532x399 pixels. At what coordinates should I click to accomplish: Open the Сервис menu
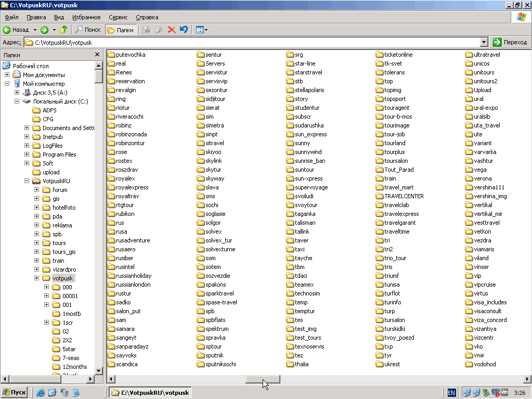point(118,17)
